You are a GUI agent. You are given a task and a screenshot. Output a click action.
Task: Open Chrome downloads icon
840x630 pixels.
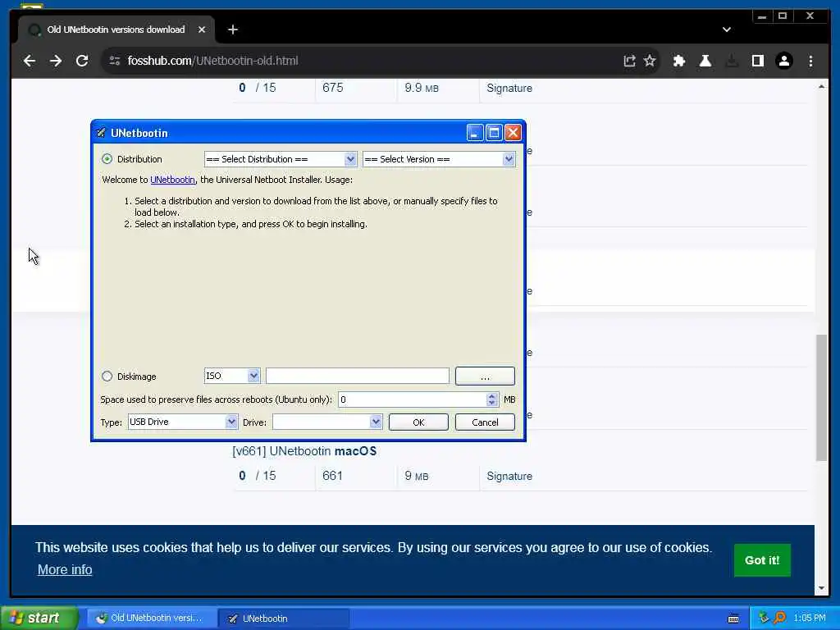click(x=732, y=61)
